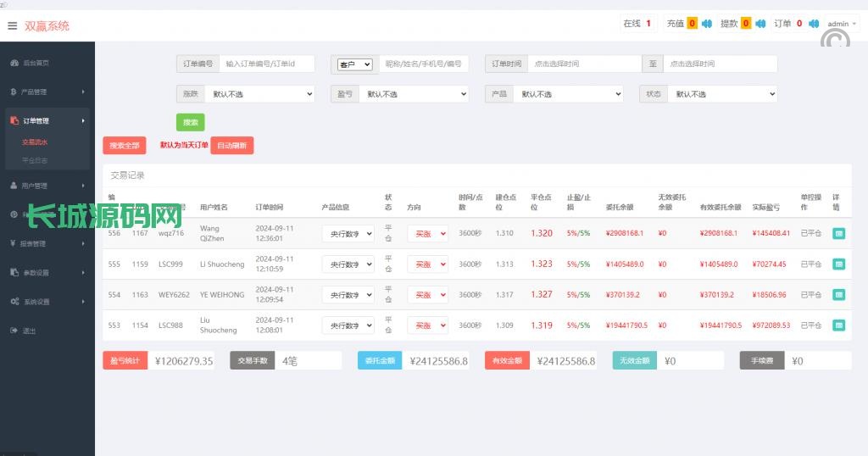Click the speaker icon next to 提款
868x456 pixels.
click(x=760, y=24)
